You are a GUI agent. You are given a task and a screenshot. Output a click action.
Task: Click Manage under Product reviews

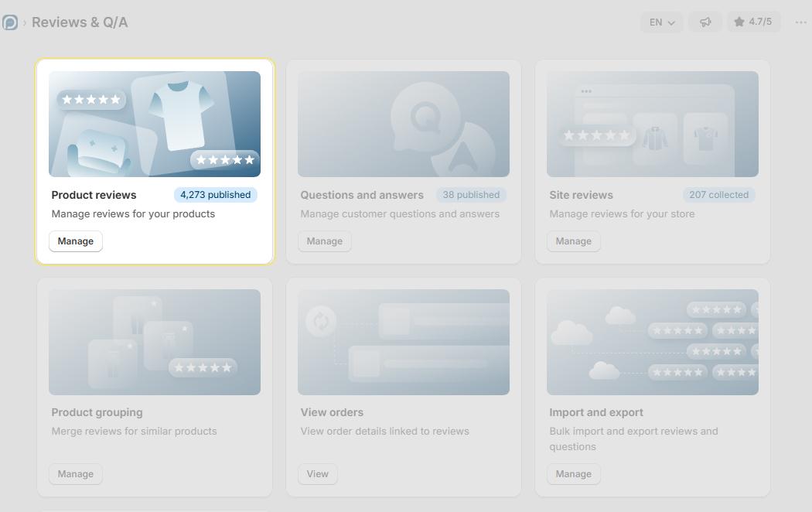(x=76, y=241)
